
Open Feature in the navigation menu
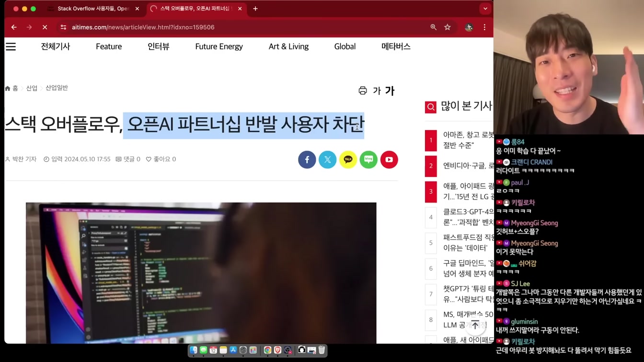pos(109,46)
